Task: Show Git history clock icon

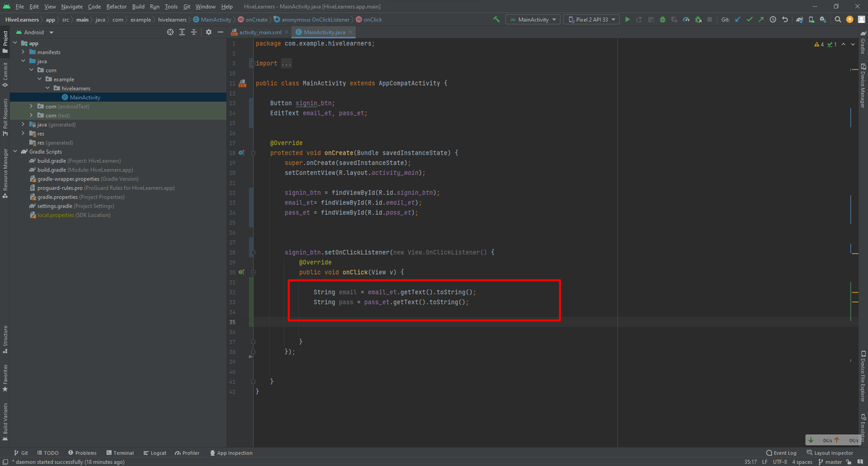Action: pyautogui.click(x=773, y=20)
